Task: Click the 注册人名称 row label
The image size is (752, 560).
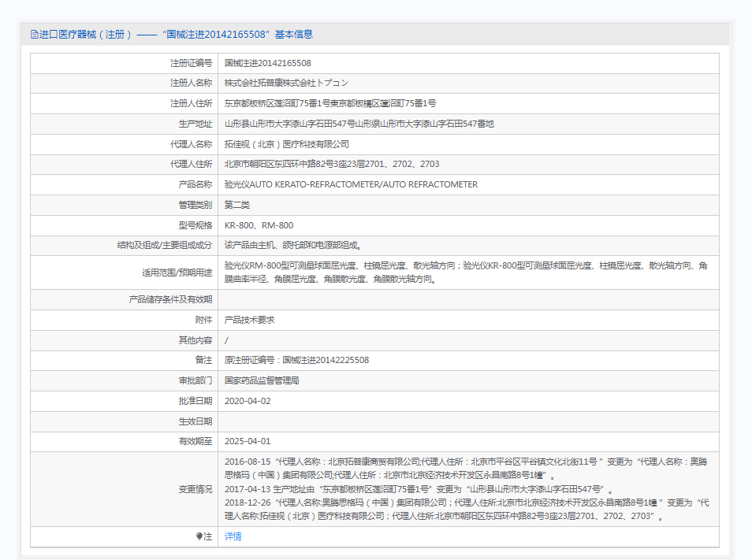Action: point(191,83)
